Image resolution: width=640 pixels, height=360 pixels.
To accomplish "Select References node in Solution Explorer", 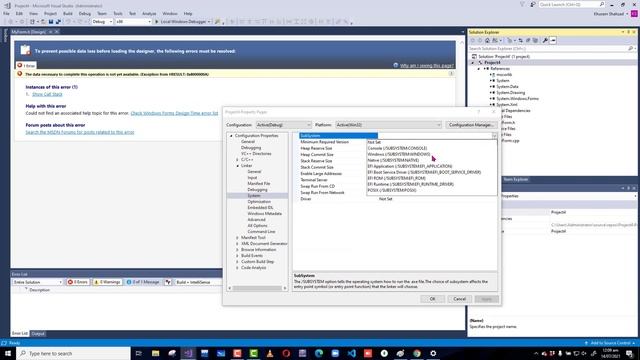I will pyautogui.click(x=500, y=69).
